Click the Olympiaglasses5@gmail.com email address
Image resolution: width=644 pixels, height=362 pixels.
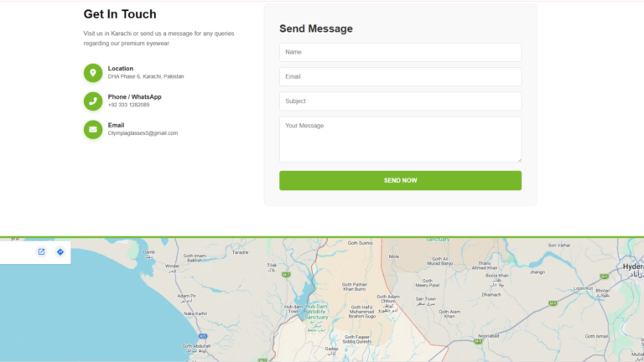(x=143, y=133)
